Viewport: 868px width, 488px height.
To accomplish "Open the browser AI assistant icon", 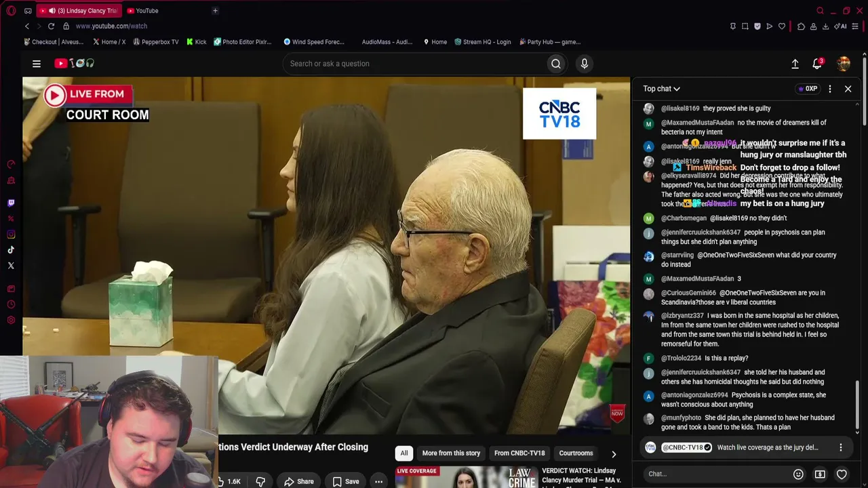I will click(x=842, y=26).
